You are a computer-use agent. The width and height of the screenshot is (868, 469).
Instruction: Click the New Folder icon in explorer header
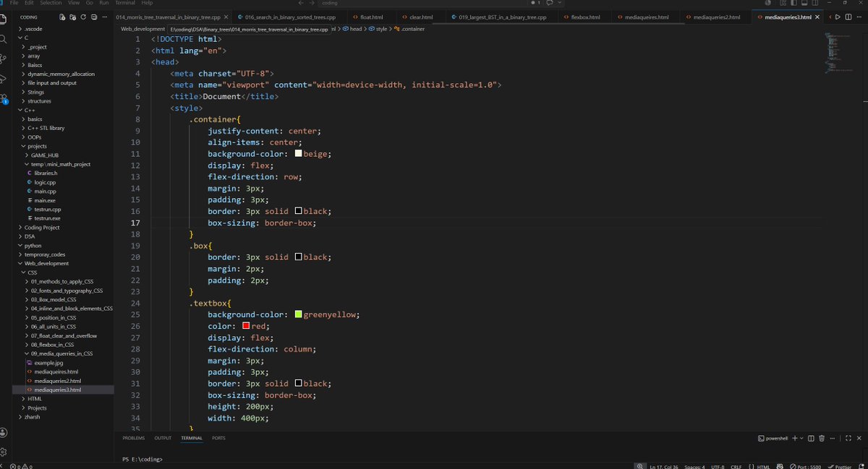pos(74,17)
